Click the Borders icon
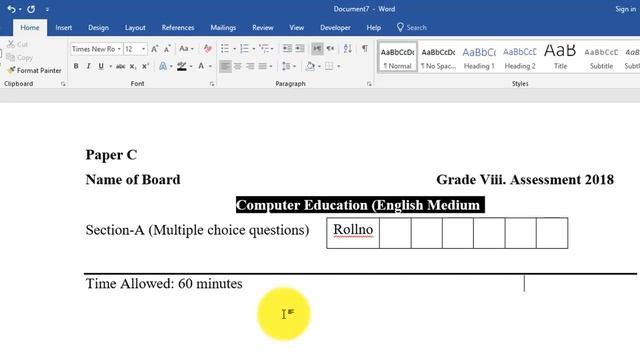Viewport: 640px width, 360px height. tap(329, 66)
